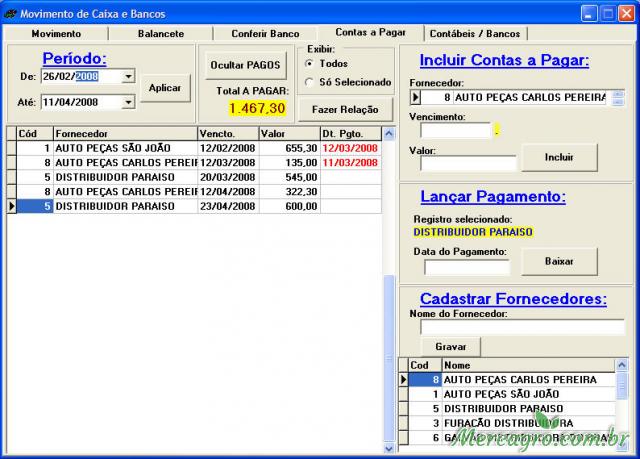Go to the Contábeis / Bancos tab

pos(474,33)
